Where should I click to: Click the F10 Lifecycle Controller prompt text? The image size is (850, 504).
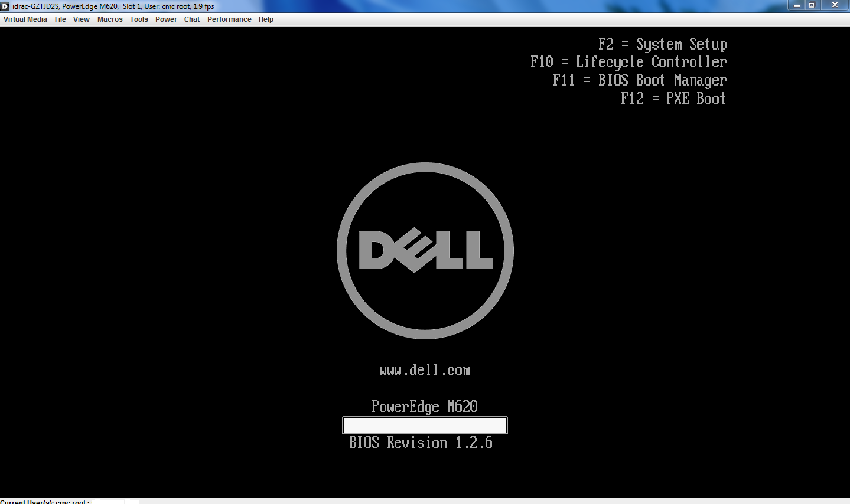pos(628,62)
